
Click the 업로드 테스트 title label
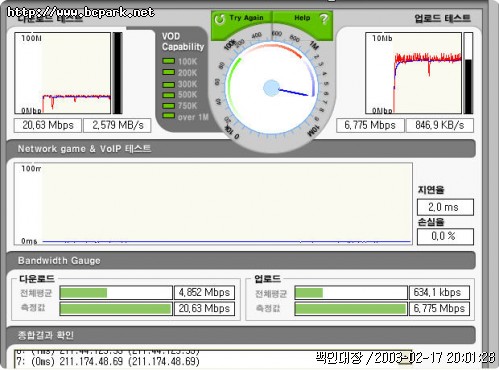442,18
